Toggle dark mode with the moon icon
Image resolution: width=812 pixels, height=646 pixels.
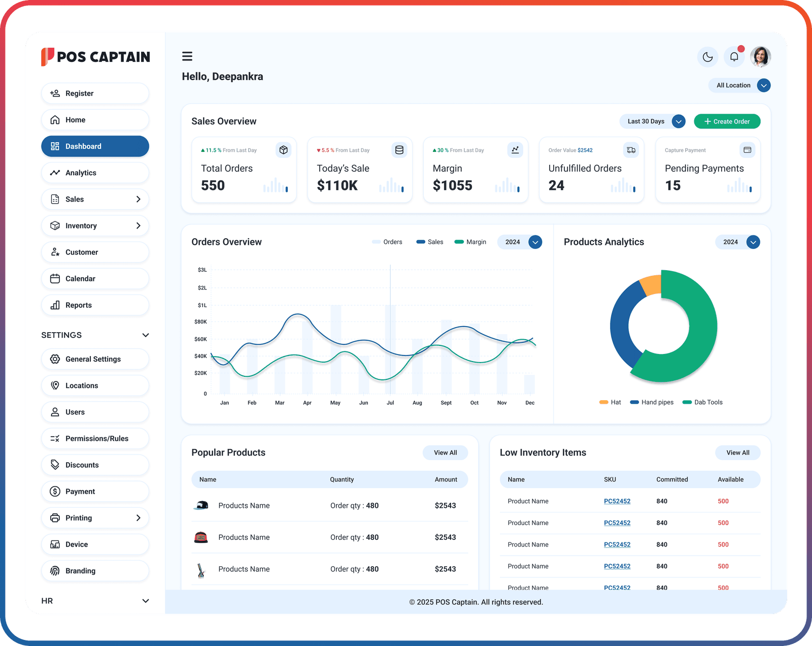point(707,56)
